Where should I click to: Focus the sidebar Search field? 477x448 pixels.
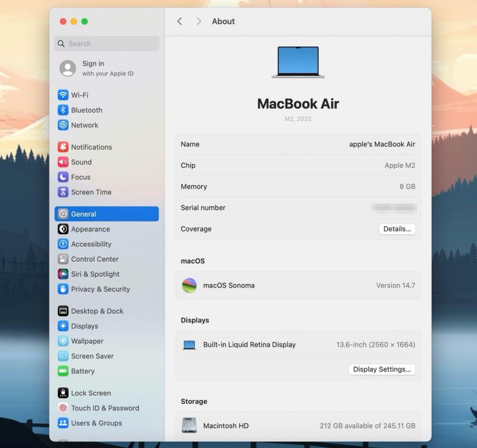107,44
